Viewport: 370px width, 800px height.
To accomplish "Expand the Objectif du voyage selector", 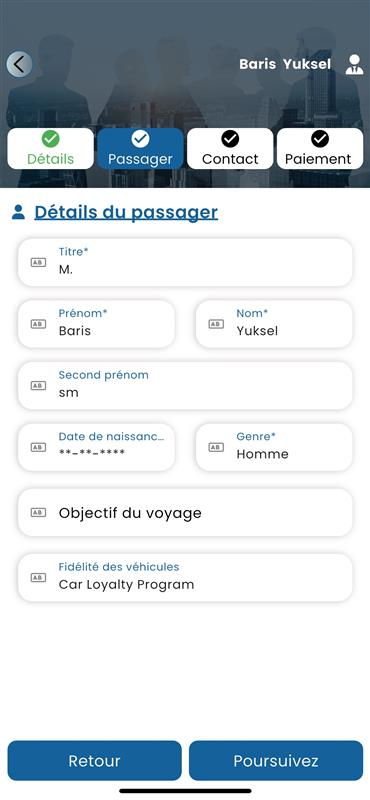I will pyautogui.click(x=185, y=512).
